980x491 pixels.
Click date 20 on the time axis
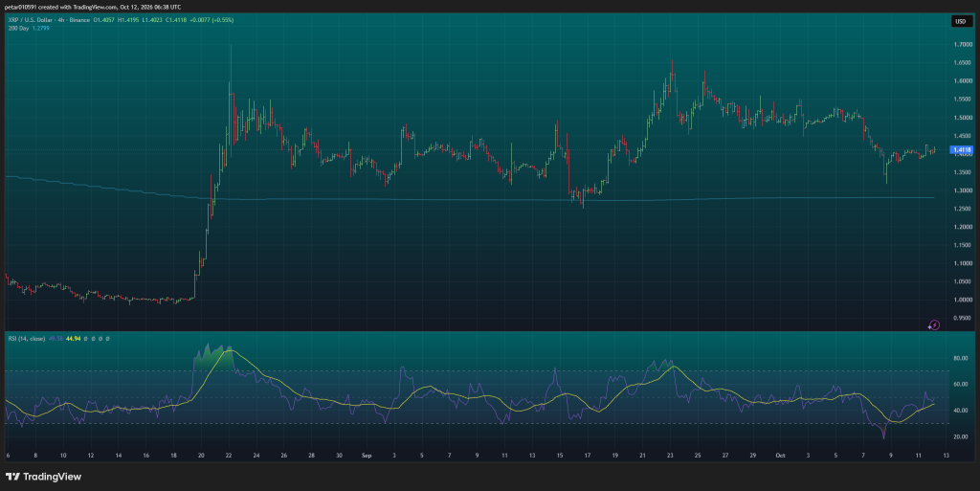coord(201,456)
